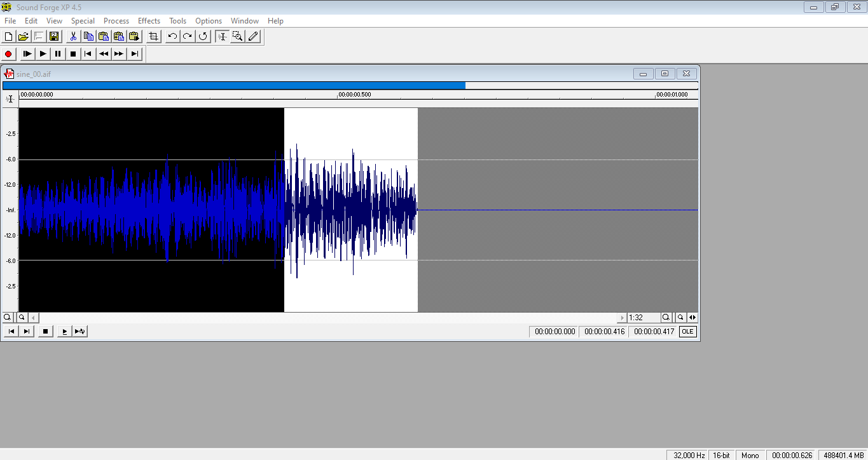Viewport: 868px width, 460px height.
Task: Open the Tools menu
Action: point(178,21)
